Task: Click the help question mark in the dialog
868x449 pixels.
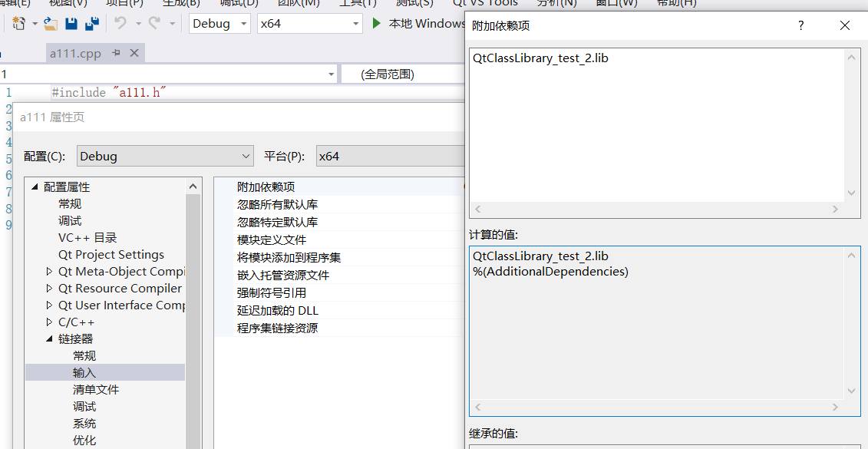Action: coord(800,25)
